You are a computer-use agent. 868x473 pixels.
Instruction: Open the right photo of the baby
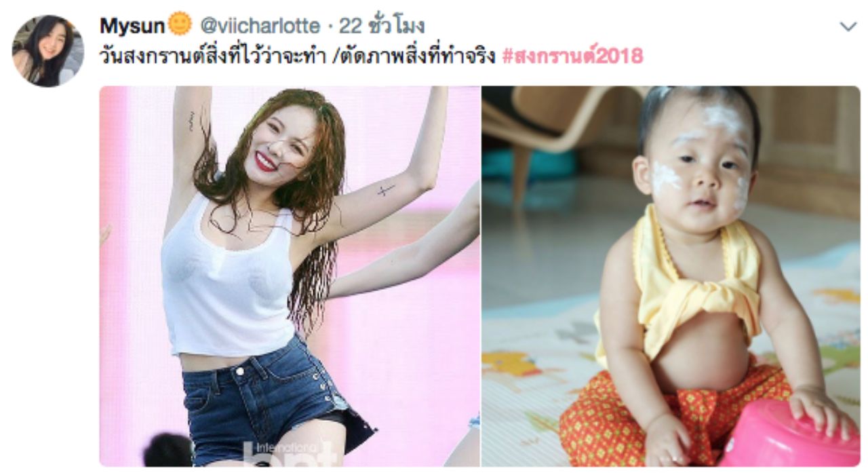671,276
